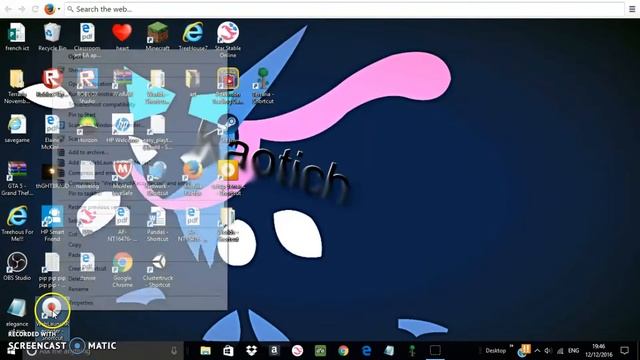Select the Treehous For Me!! shortcut
Image resolution: width=640 pixels, height=360 pixels.
17,224
